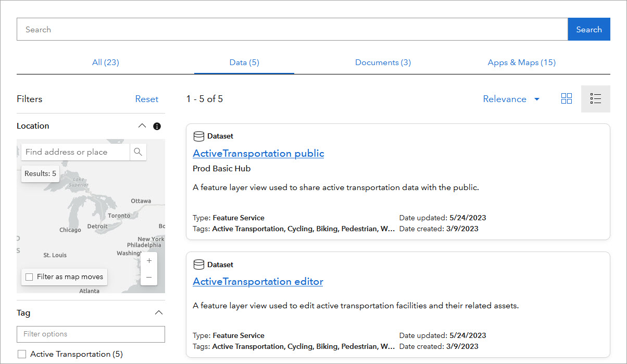
Task: Click Tags line on ActiveTransportation public card
Action: pyautogui.click(x=294, y=229)
